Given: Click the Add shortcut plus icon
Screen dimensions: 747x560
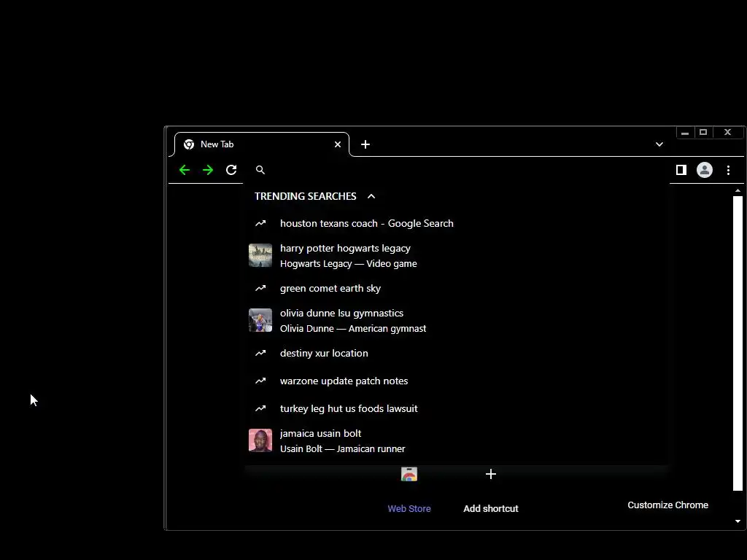Looking at the screenshot, I should point(491,474).
